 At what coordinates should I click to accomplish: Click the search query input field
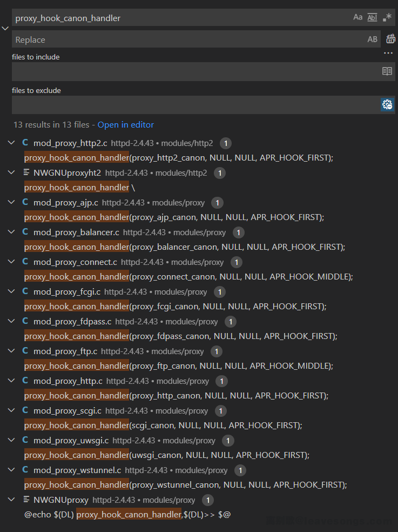[178, 18]
